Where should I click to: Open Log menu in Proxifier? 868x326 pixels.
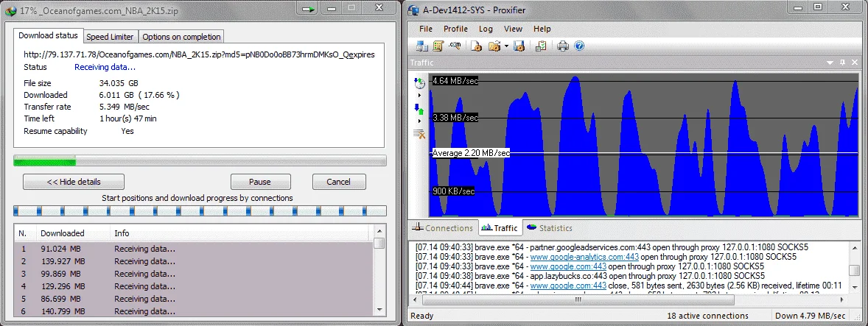pyautogui.click(x=486, y=29)
